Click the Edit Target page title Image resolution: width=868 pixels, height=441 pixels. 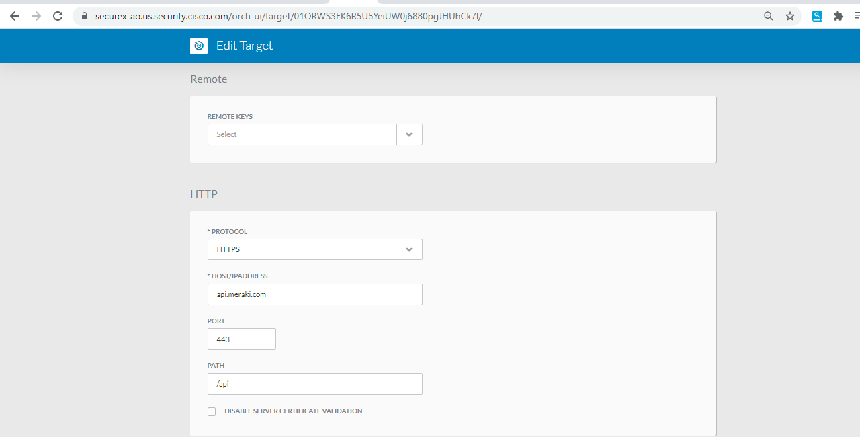pyautogui.click(x=245, y=46)
